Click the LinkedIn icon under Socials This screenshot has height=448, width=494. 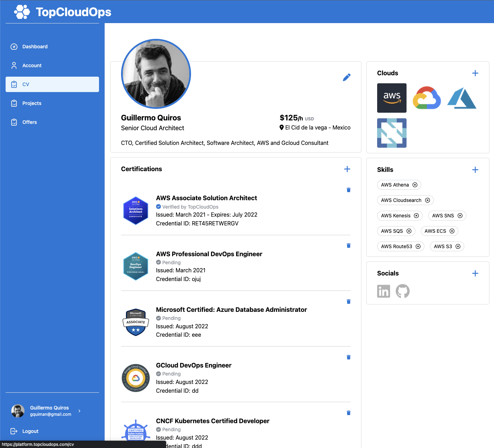(x=383, y=291)
